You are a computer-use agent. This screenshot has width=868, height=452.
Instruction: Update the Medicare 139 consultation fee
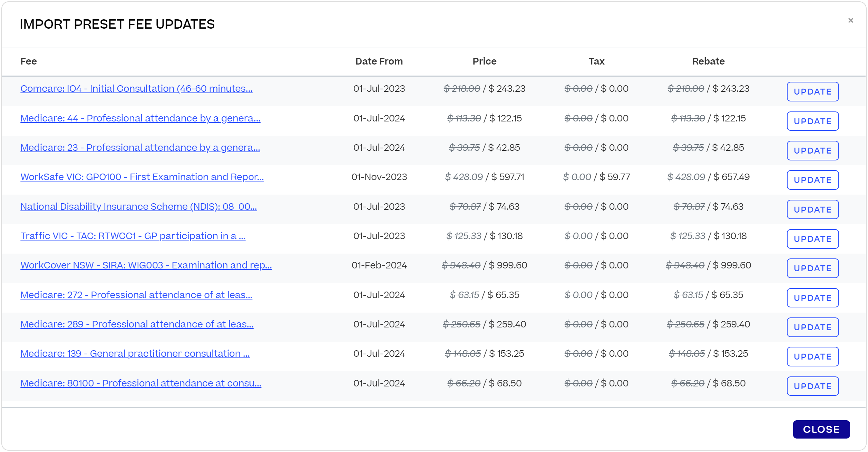pos(812,356)
